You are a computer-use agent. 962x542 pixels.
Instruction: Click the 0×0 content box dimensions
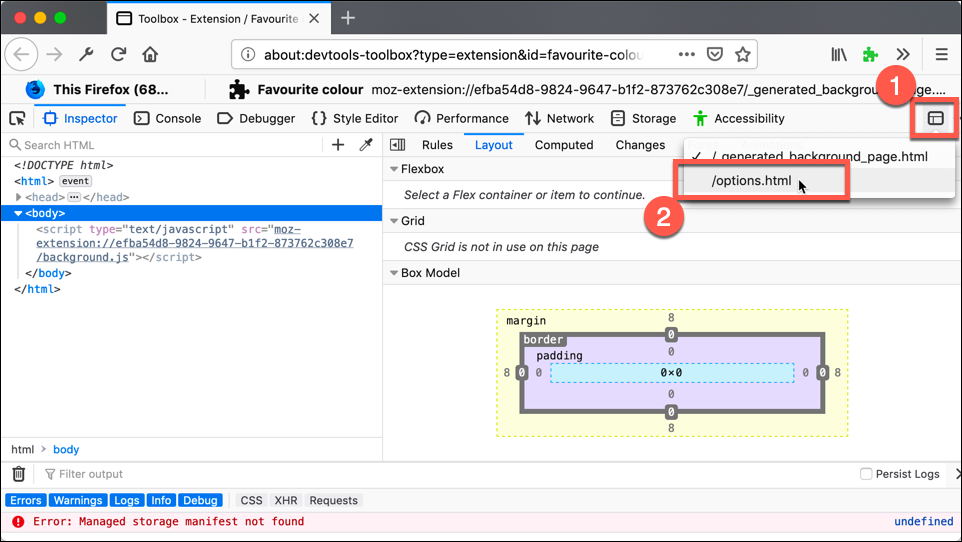click(x=671, y=373)
